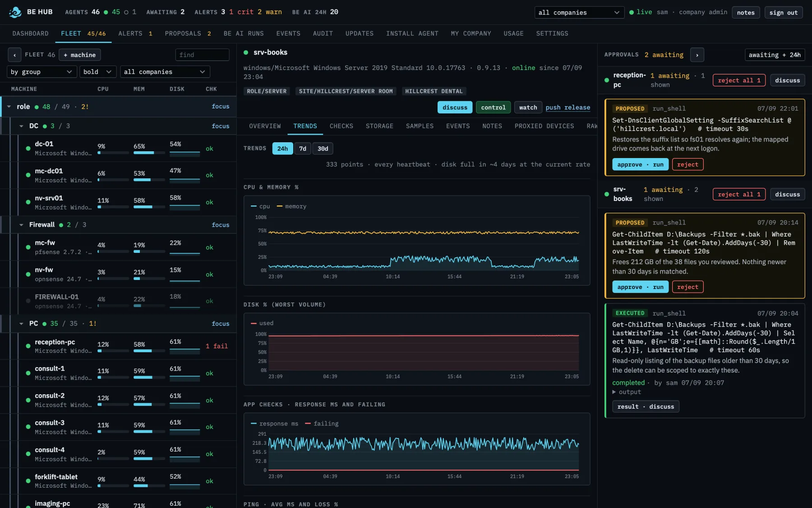Reject the Set-DnsClientGlobalSetting proposal

point(687,164)
